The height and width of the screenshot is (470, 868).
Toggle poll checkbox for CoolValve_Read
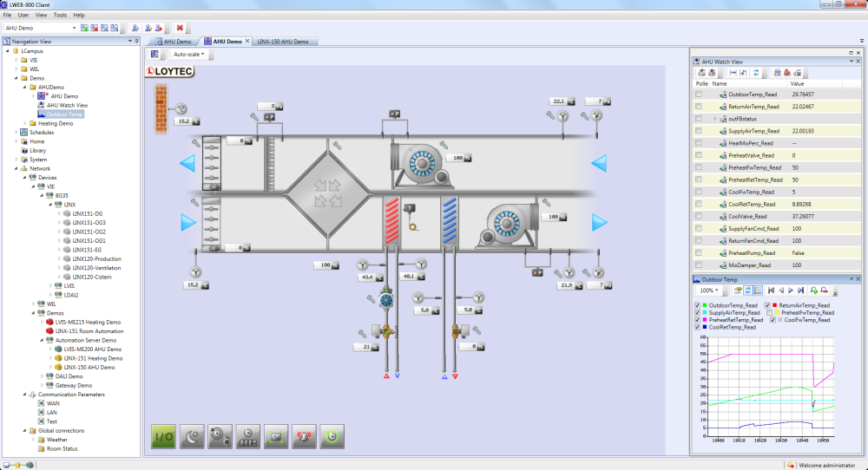[x=700, y=216]
